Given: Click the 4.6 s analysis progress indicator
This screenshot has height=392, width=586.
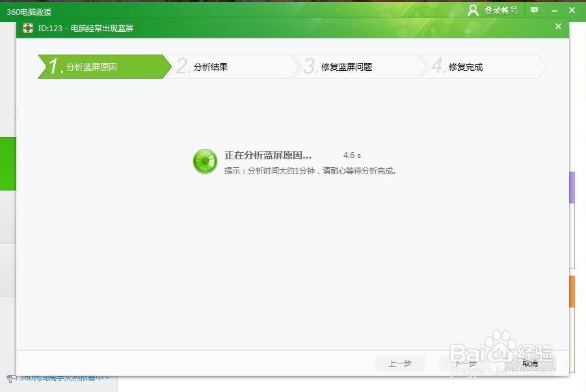Looking at the screenshot, I should click(x=351, y=155).
